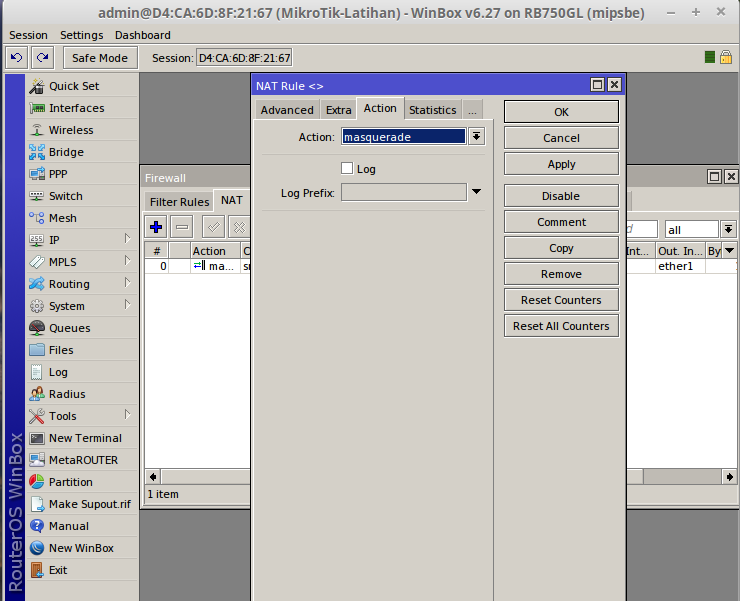Screen dimensions: 740x601
Task: Switch to the Statistics tab
Action: pyautogui.click(x=433, y=110)
